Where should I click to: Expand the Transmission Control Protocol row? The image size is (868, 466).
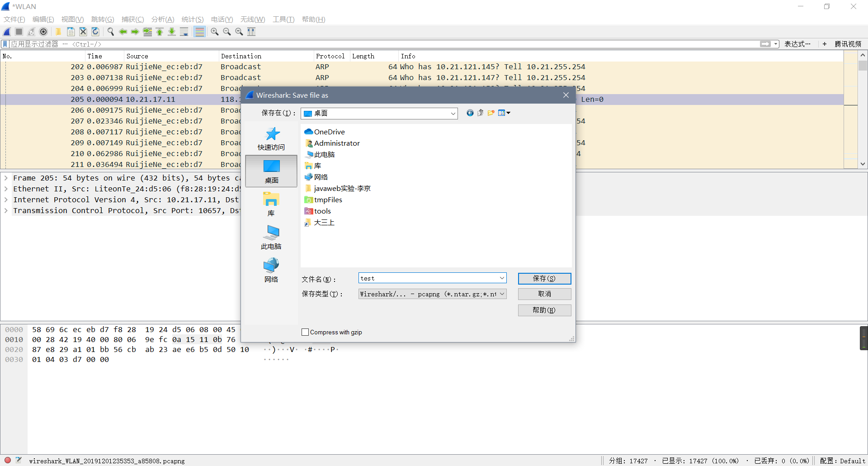[x=6, y=211]
